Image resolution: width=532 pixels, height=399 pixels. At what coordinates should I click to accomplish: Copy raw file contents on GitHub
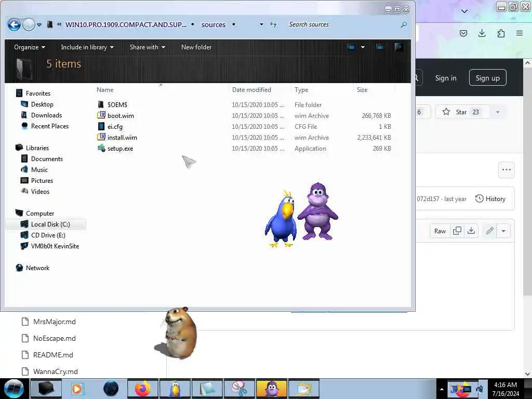point(457,231)
